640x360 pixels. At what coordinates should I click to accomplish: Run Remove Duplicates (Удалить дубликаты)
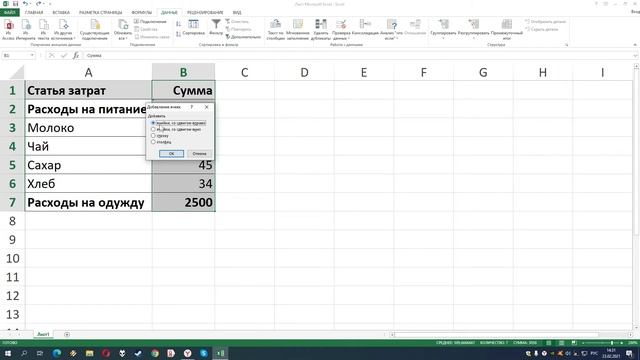[321, 29]
